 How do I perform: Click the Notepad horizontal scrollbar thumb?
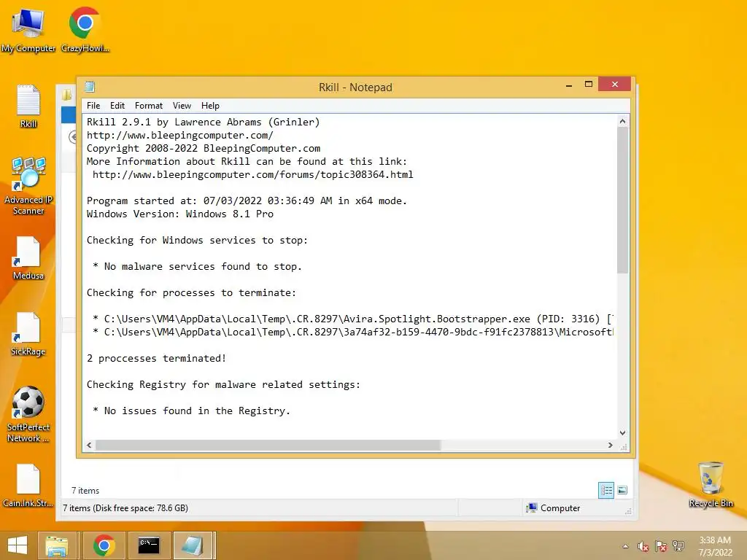tap(268, 446)
